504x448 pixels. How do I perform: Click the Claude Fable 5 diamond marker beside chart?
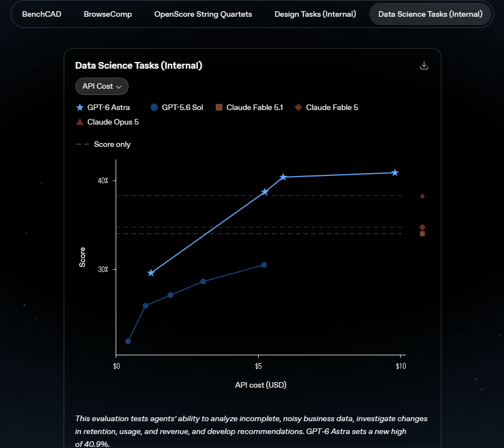pyautogui.click(x=422, y=227)
